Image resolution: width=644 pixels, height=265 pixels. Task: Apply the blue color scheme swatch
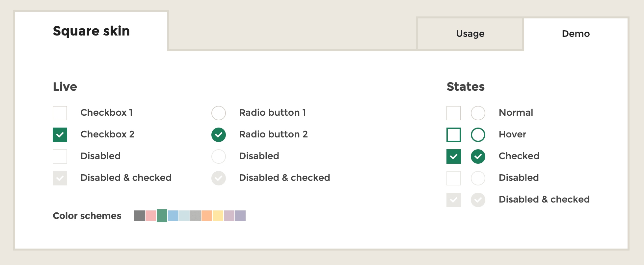coord(173,216)
